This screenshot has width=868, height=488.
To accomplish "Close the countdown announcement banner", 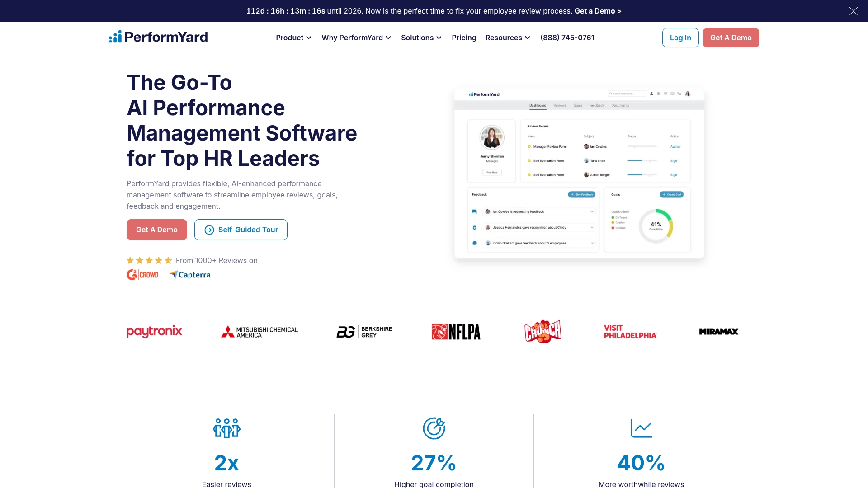I will pyautogui.click(x=853, y=11).
